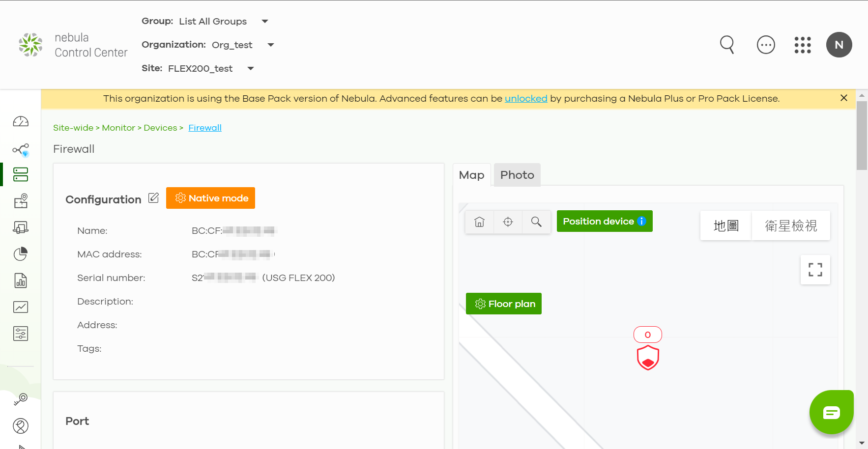
Task: Open the configure sliders sidebar icon
Action: 21,334
